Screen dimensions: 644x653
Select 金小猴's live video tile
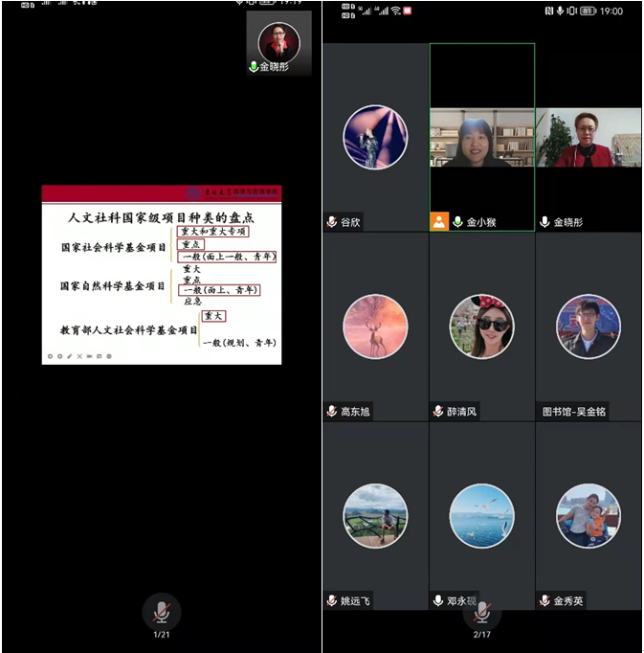click(x=482, y=137)
